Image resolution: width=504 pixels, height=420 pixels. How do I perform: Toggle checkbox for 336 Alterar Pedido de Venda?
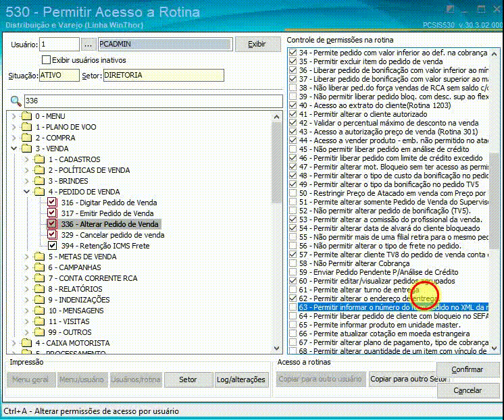coord(52,224)
